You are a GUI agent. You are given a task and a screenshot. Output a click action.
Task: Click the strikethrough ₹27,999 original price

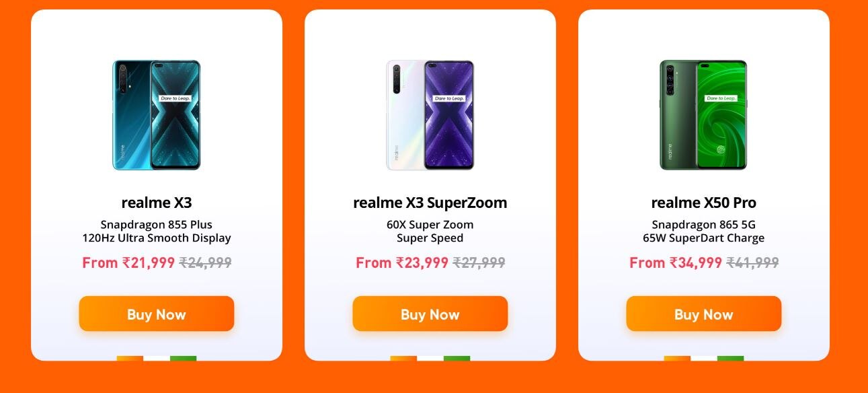(x=479, y=263)
